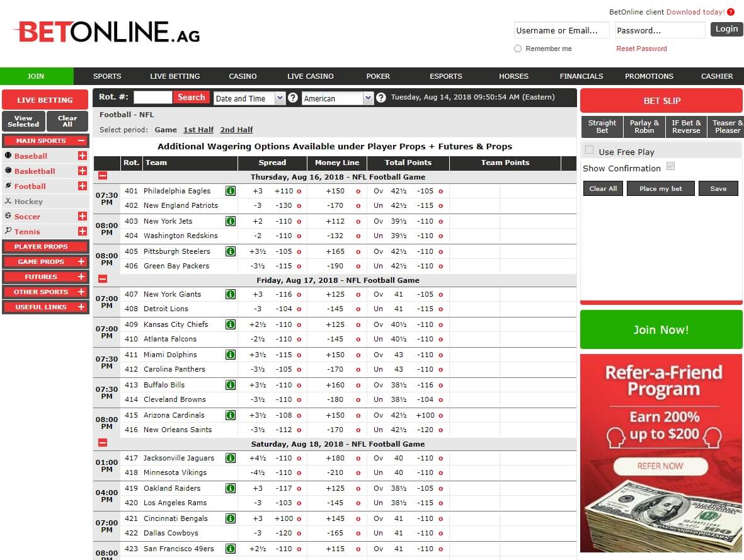Click the Rot. # input field

(x=152, y=97)
